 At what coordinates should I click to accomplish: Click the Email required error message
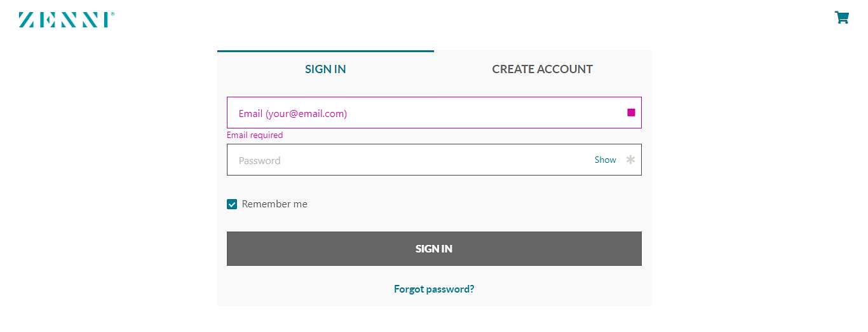[x=255, y=135]
